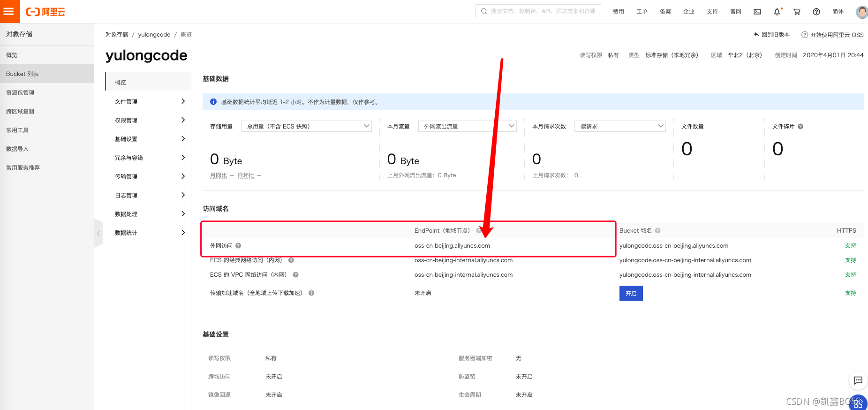Show help for 外网访问
The width and height of the screenshot is (868, 410).
click(x=238, y=245)
